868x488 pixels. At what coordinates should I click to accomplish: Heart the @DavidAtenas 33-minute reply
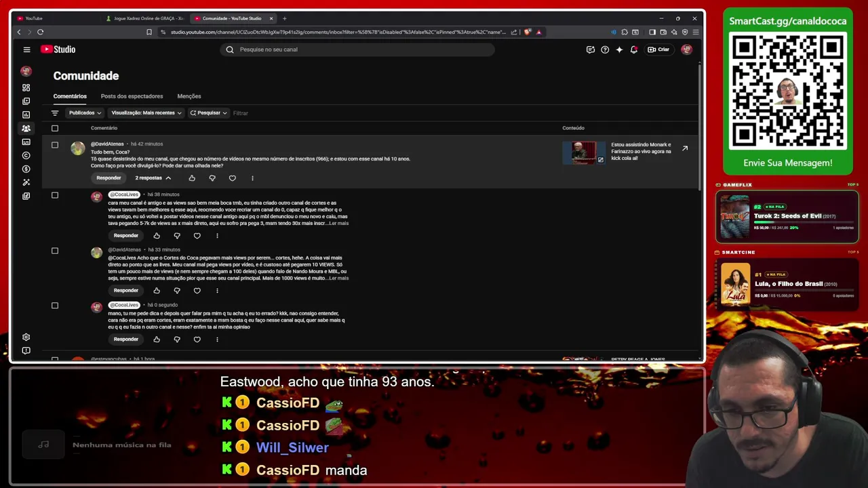[197, 291]
